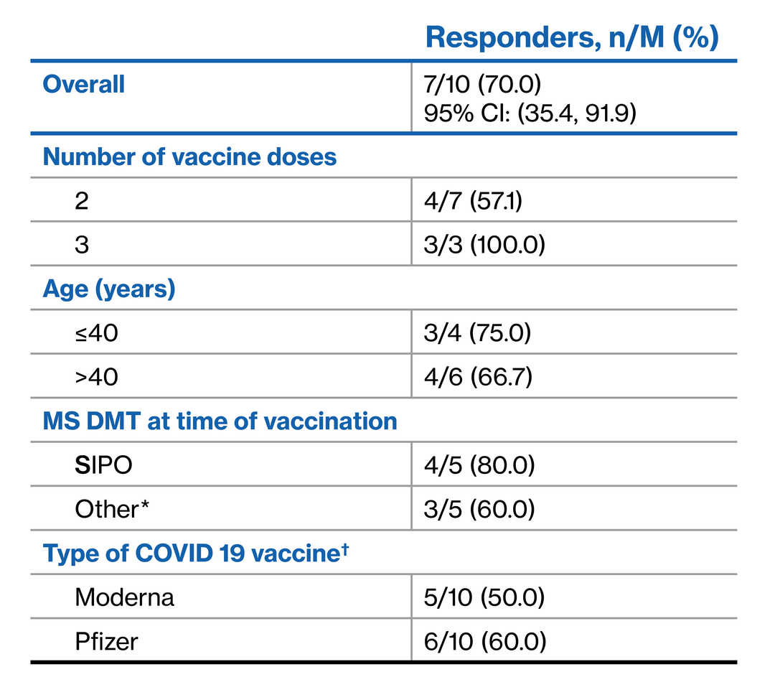Image resolution: width=775 pixels, height=700 pixels.
Task: Select the Age (years) section heading
Action: tap(108, 289)
